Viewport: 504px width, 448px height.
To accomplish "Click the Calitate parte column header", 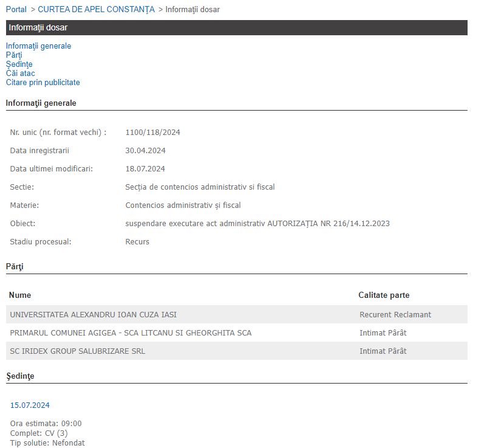I will coord(384,295).
